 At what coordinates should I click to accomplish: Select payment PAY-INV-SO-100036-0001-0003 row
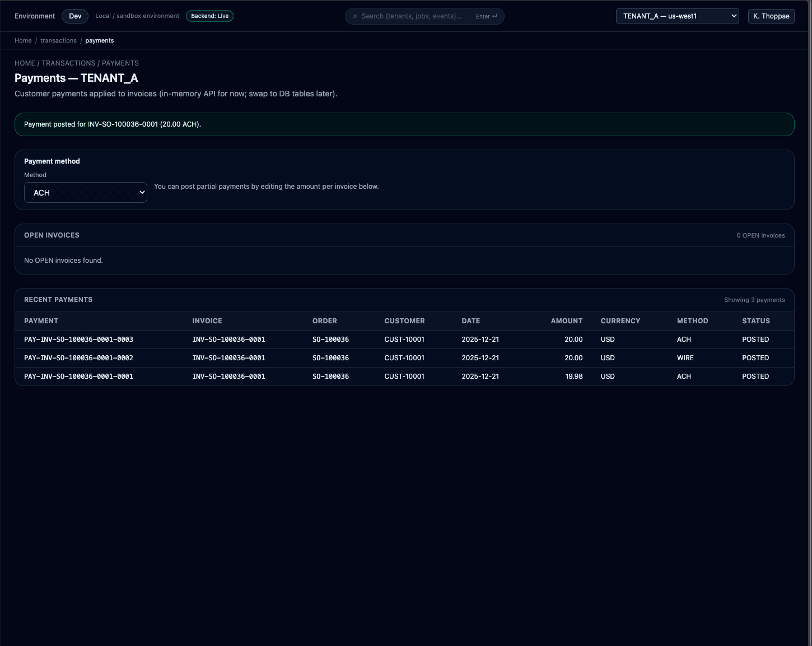78,340
